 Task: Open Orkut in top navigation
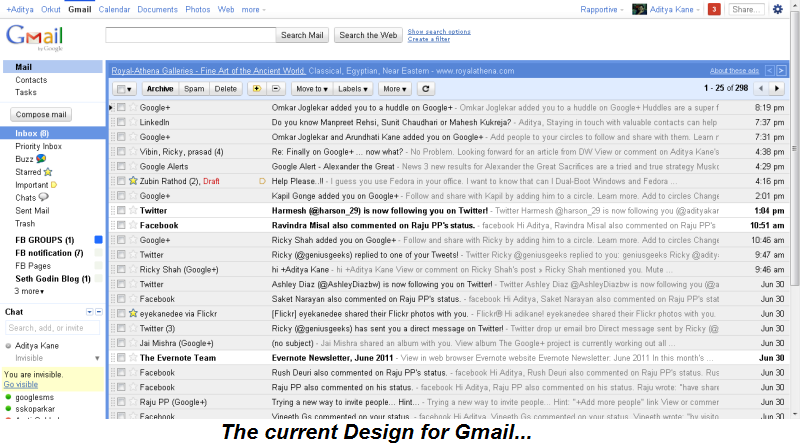(x=51, y=9)
